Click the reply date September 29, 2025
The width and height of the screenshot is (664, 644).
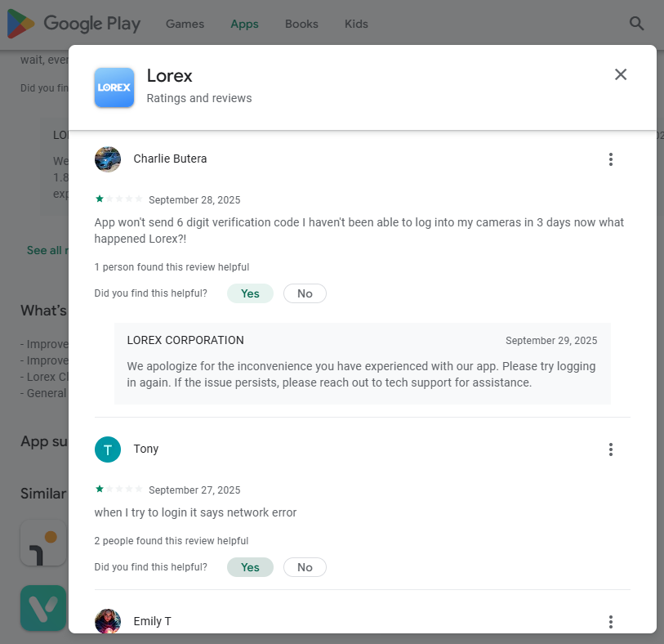551,341
